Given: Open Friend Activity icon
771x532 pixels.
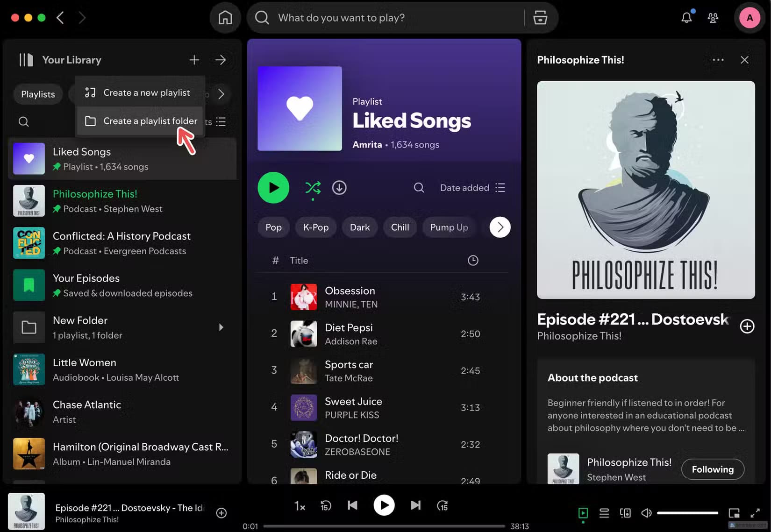Looking at the screenshot, I should click(x=713, y=18).
